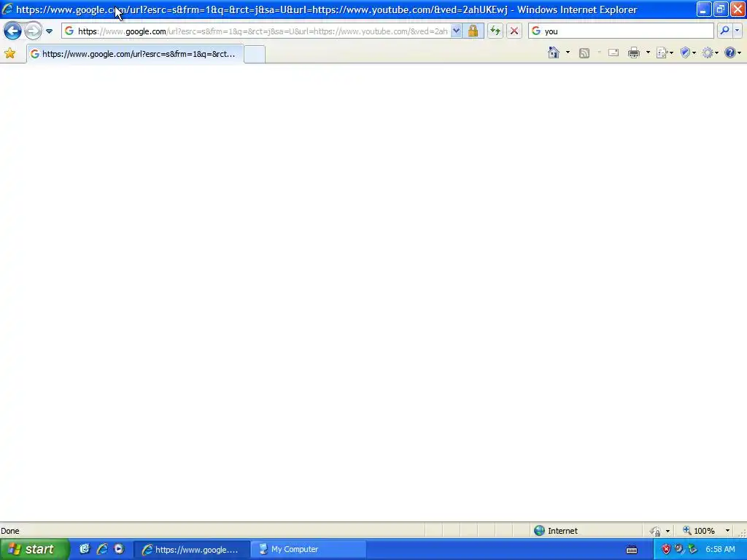View security report via the lock icon
The height and width of the screenshot is (560, 747).
pos(473,31)
